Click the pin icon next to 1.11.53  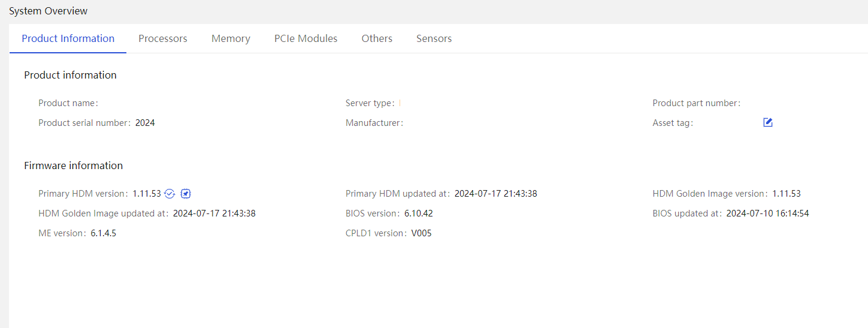(x=186, y=194)
